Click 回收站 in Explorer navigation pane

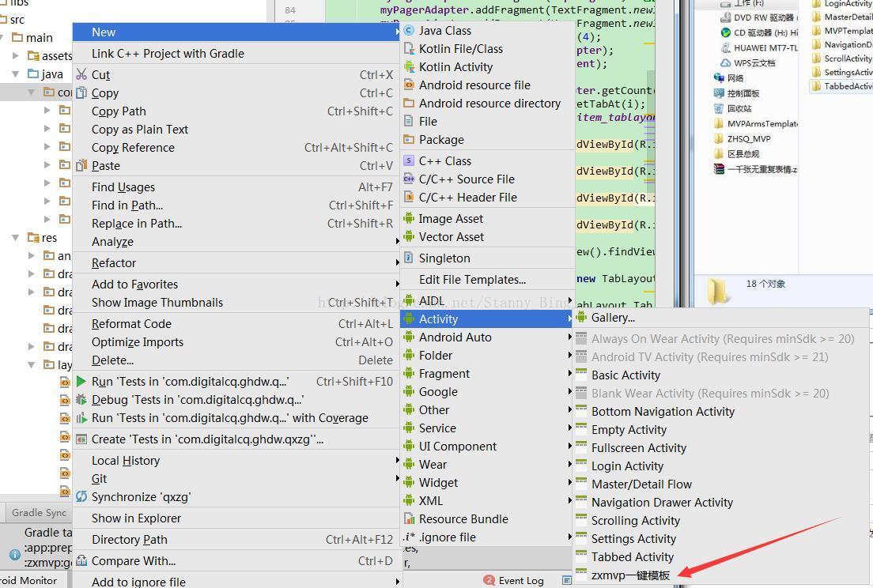click(733, 108)
